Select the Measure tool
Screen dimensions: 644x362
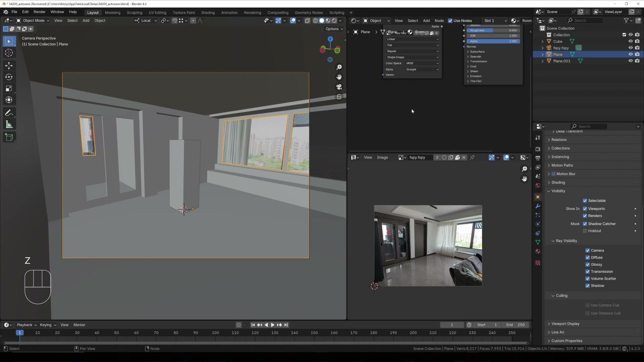click(9, 125)
